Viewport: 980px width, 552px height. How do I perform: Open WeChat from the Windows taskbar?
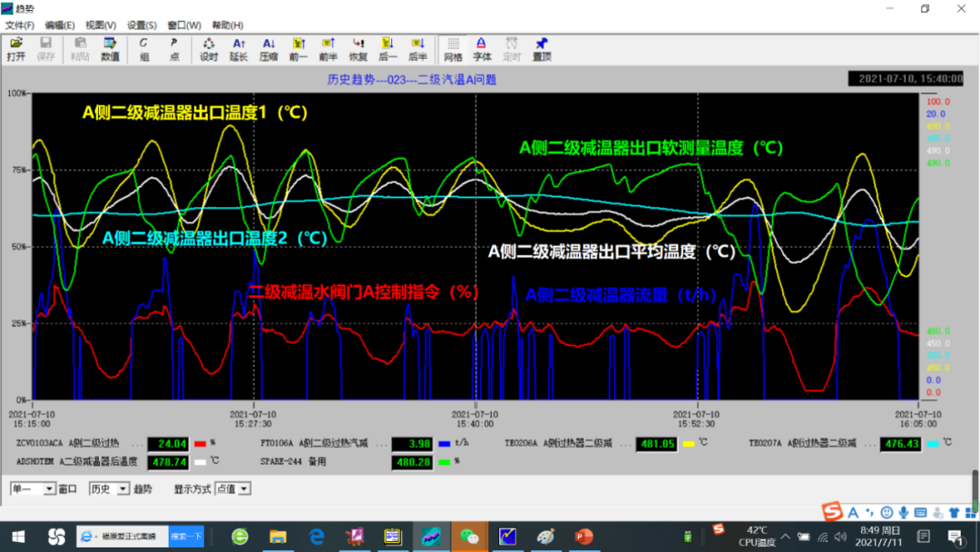(469, 537)
